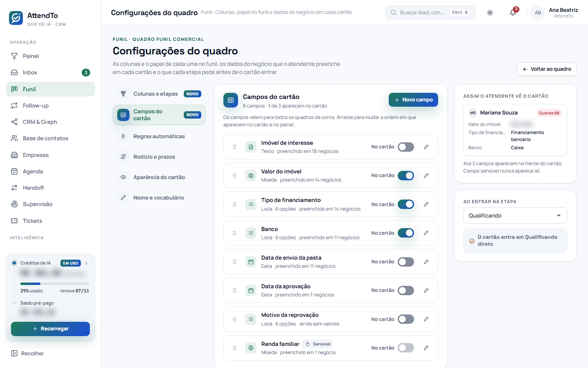Select the Créditos de IA radio button

(14, 263)
